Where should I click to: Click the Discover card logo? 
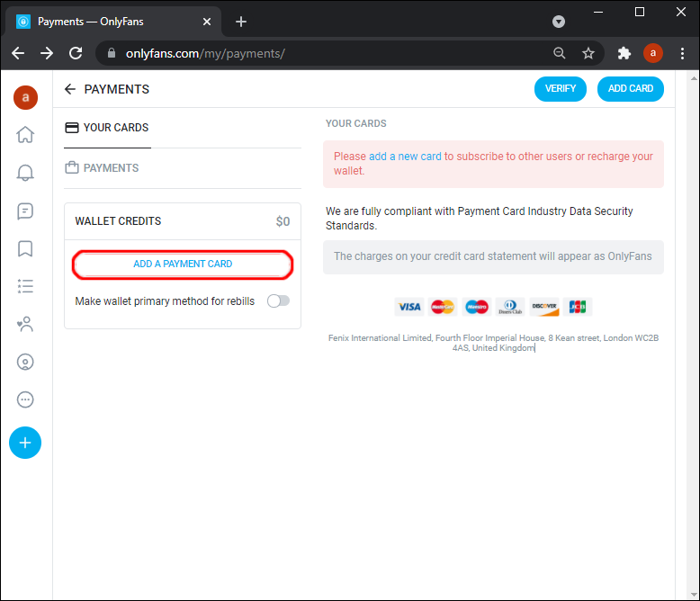pos(544,307)
